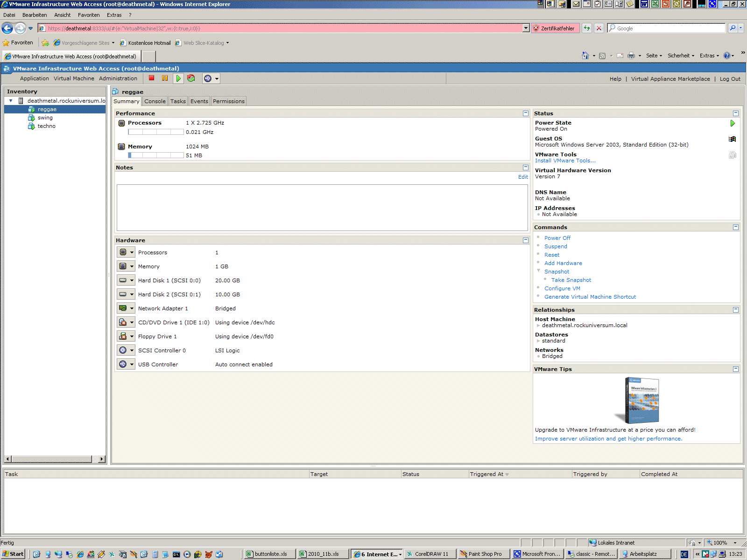Screen dimensions: 747x560
Task: Open CD/DVD Drive 1 dropdown icon
Action: coord(126,322)
